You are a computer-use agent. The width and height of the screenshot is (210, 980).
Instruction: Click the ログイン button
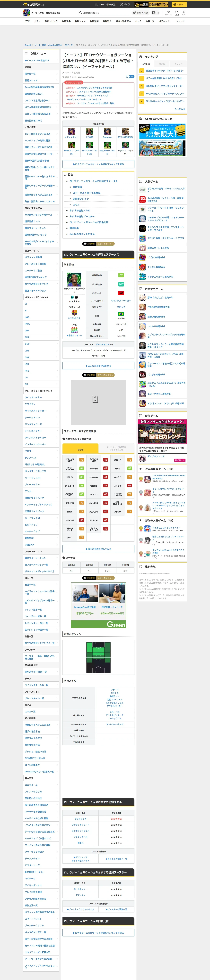pos(179,5)
